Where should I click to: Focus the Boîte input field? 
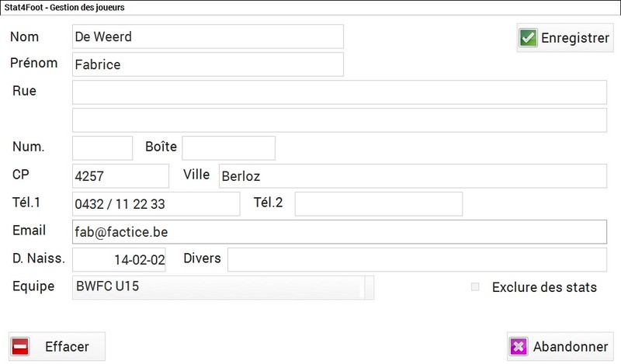[228, 148]
